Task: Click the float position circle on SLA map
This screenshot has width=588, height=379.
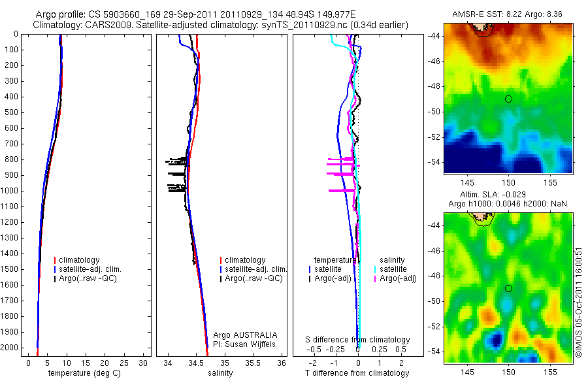Action: [x=508, y=289]
